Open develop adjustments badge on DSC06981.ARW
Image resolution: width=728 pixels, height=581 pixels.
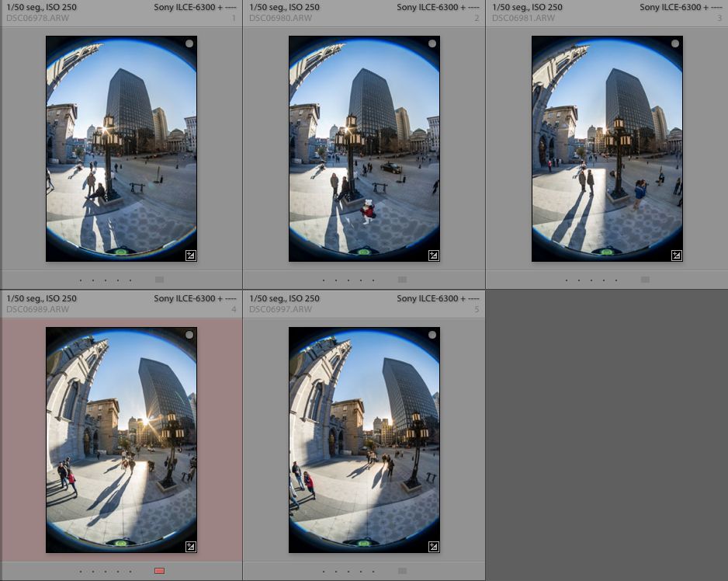coord(676,255)
